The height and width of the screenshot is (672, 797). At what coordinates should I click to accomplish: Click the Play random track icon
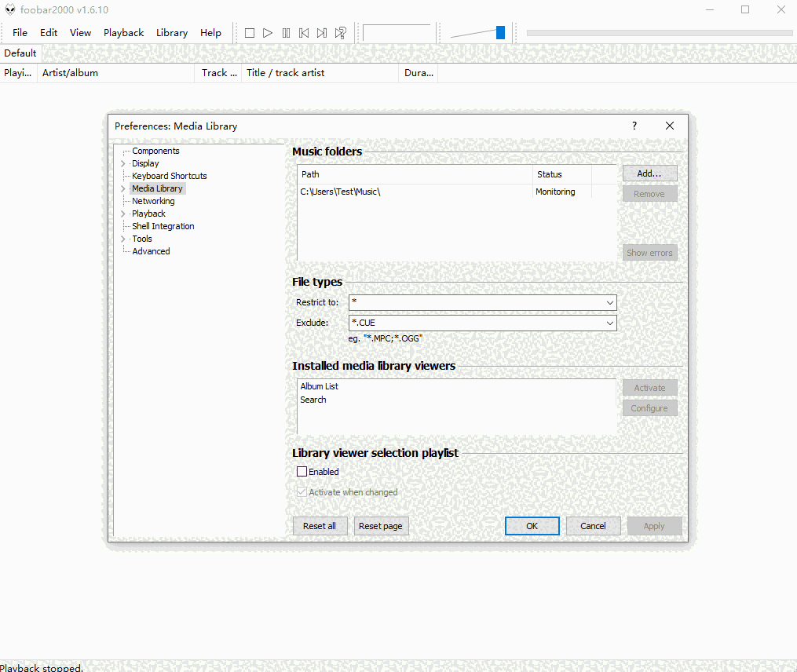coord(340,32)
